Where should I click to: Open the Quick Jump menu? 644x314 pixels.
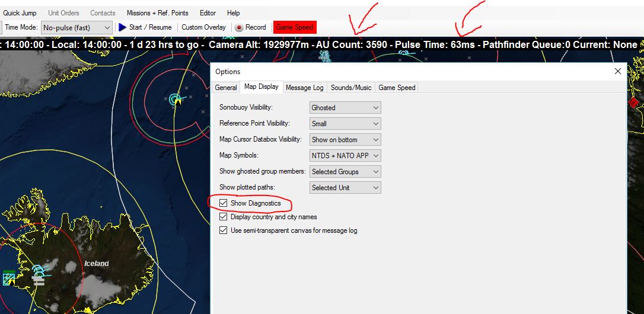click(20, 13)
